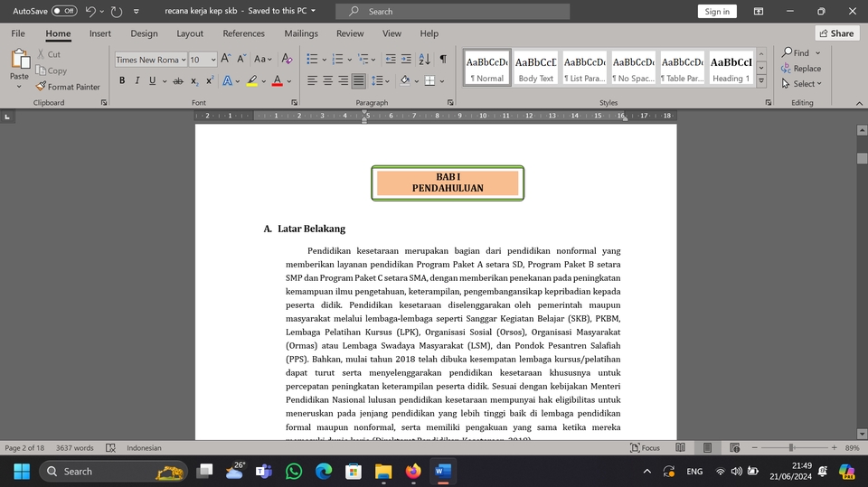868x487 pixels.
Task: Decrease paragraph indent
Action: pos(391,59)
